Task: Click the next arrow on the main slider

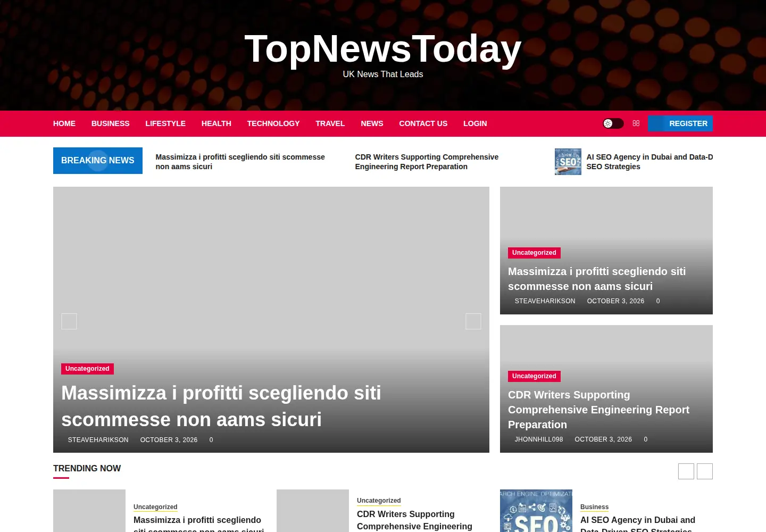Action: [x=473, y=321]
